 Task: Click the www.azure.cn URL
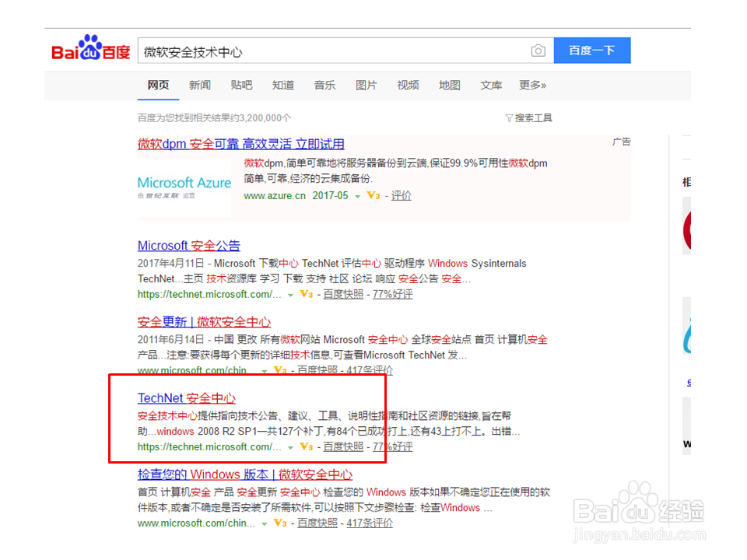(275, 196)
